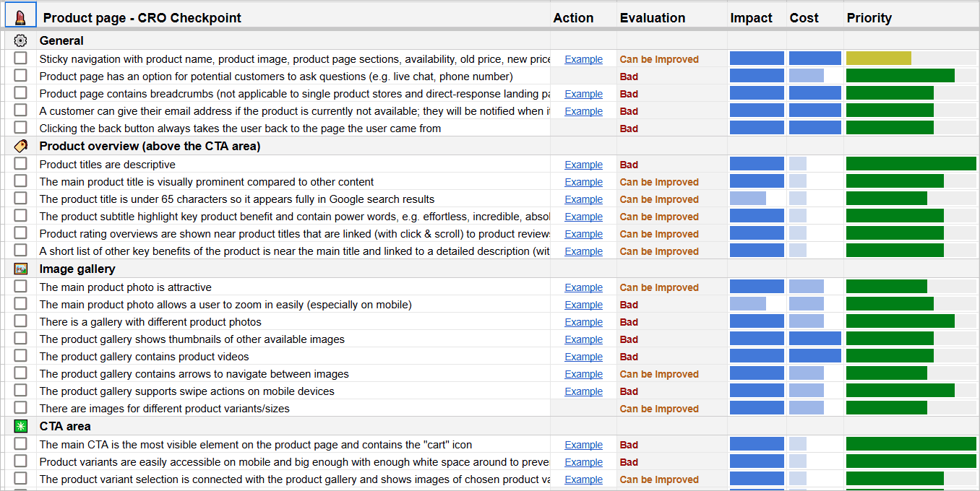Open the Example link for product variant selection

[583, 479]
